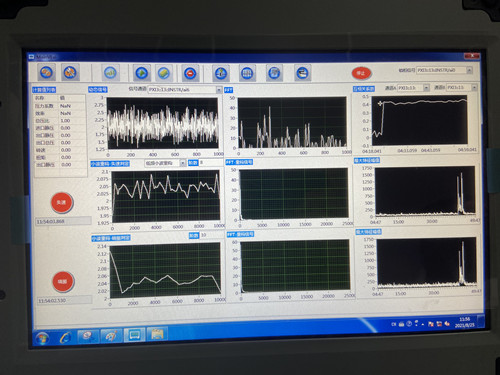The width and height of the screenshot is (500, 375).
Task: Click the order input field showing 10
Action: [212, 235]
